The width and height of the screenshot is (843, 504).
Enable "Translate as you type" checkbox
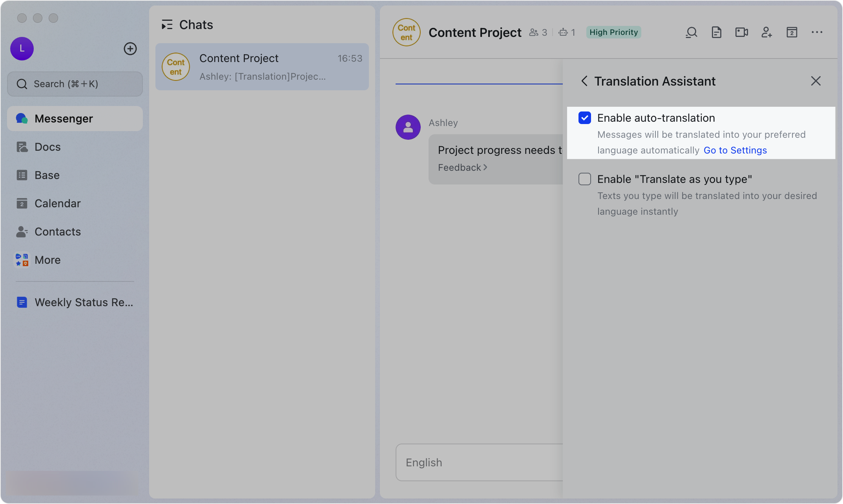point(585,179)
